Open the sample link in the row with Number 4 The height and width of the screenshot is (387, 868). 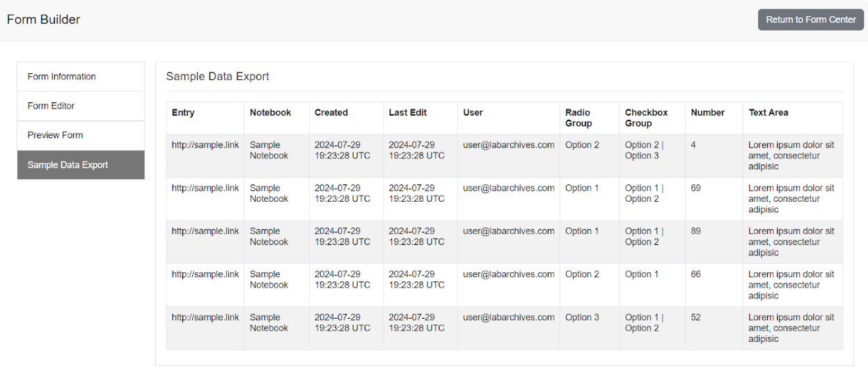205,145
